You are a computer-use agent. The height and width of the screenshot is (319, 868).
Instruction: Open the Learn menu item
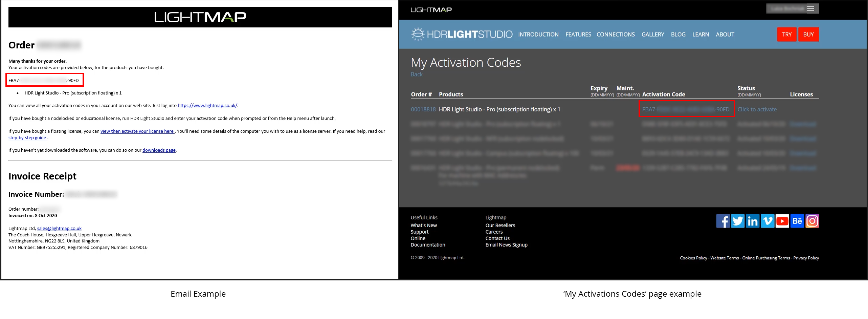700,35
